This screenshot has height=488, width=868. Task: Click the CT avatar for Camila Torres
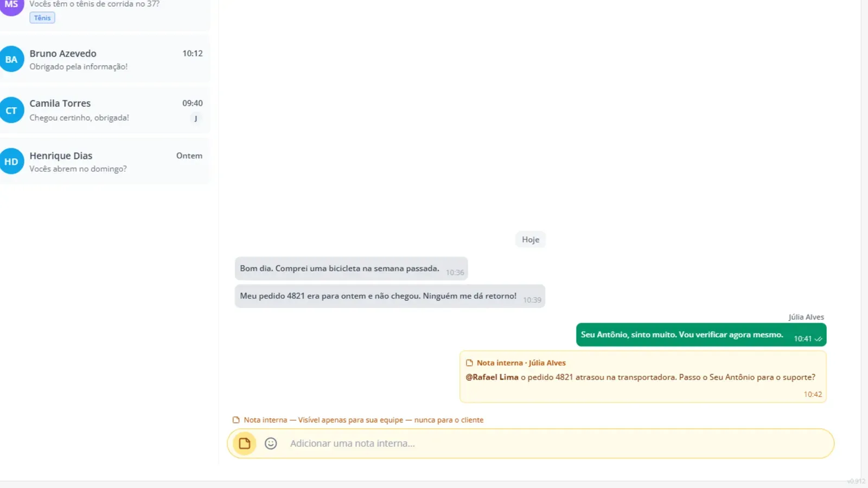[11, 111]
